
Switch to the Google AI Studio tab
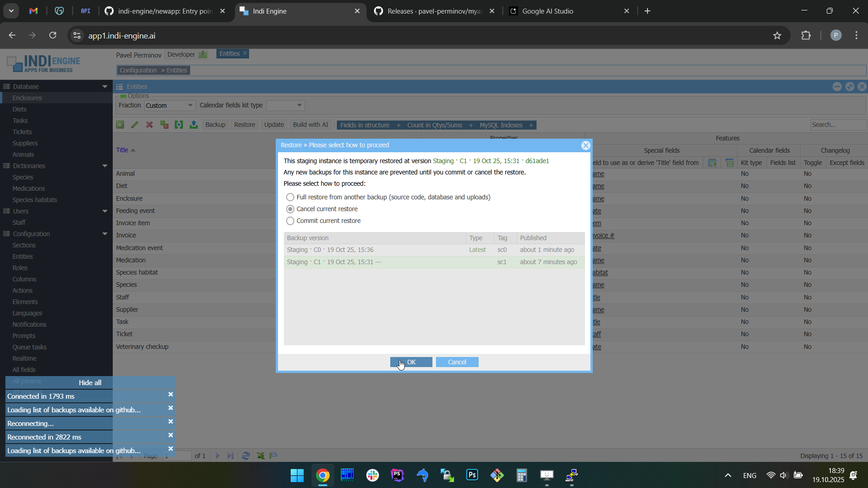[x=547, y=11]
